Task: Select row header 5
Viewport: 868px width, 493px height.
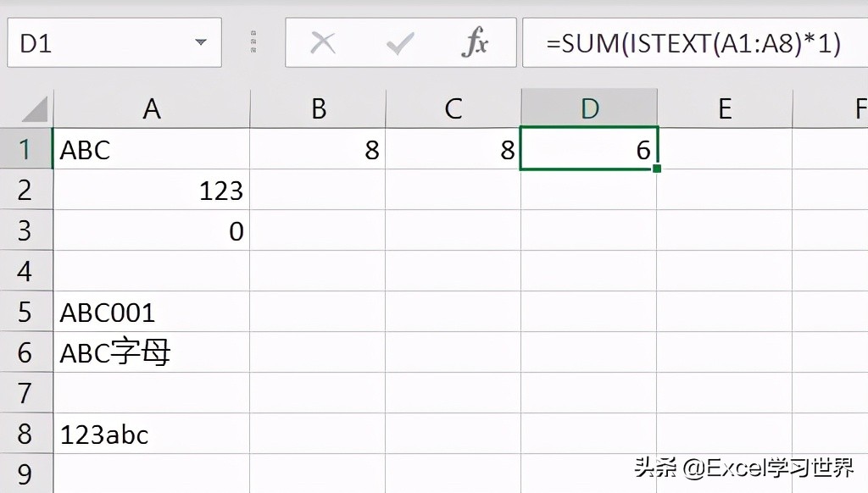Action: pyautogui.click(x=26, y=312)
